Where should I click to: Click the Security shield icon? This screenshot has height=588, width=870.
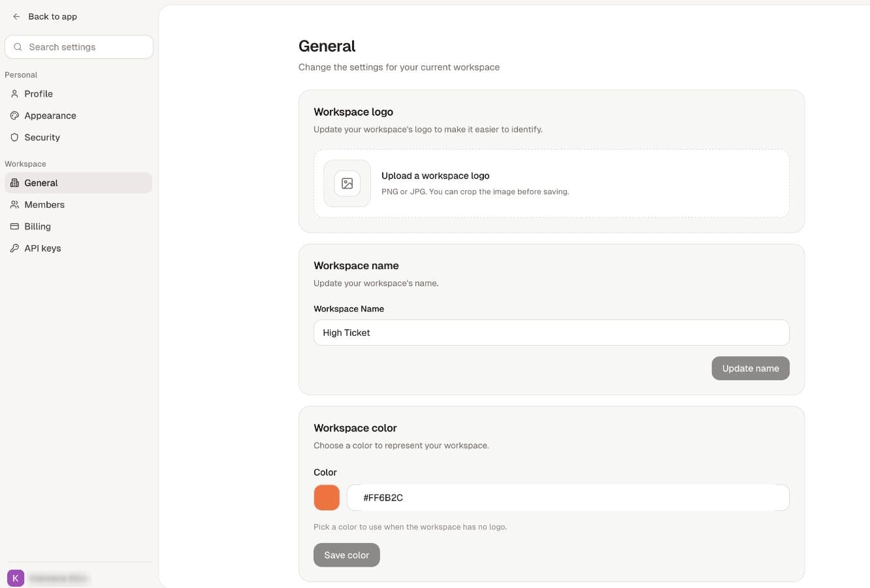point(14,137)
